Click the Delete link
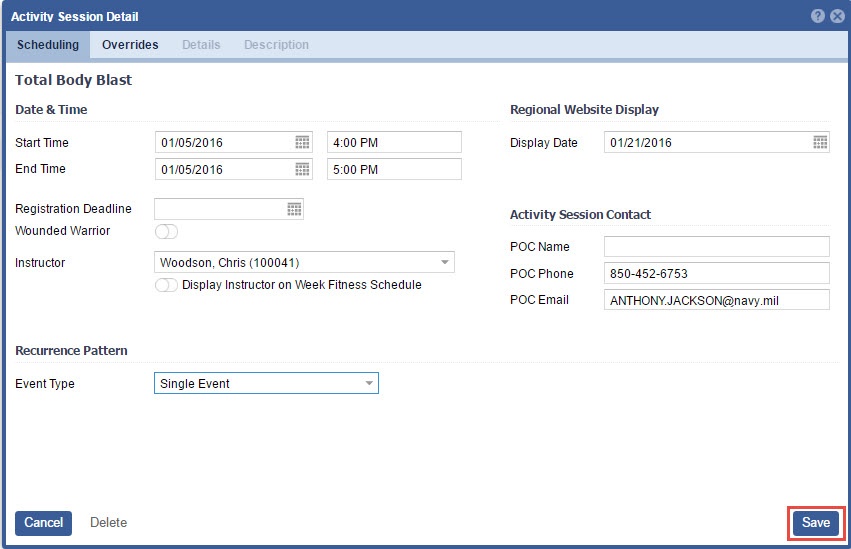This screenshot has height=549, width=851. pyautogui.click(x=108, y=523)
